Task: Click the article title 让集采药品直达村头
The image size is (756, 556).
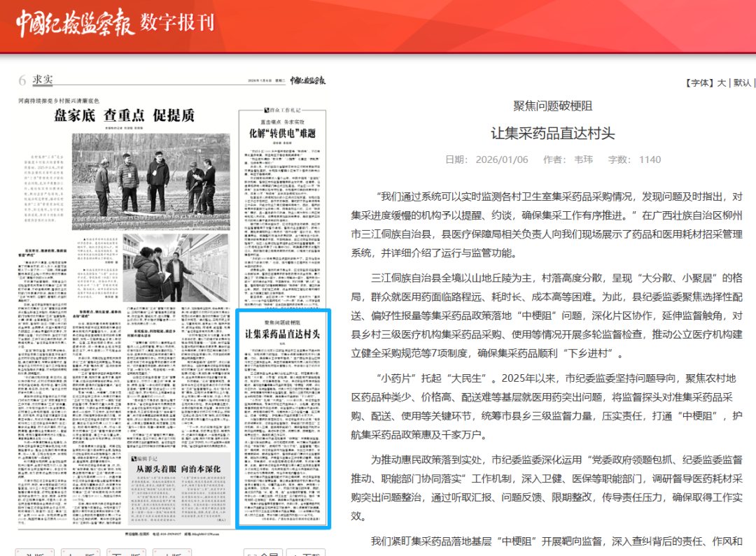Action: [x=552, y=133]
